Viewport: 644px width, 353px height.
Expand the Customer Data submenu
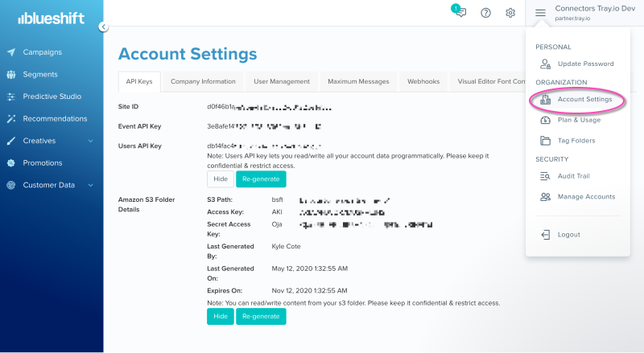[x=90, y=185]
